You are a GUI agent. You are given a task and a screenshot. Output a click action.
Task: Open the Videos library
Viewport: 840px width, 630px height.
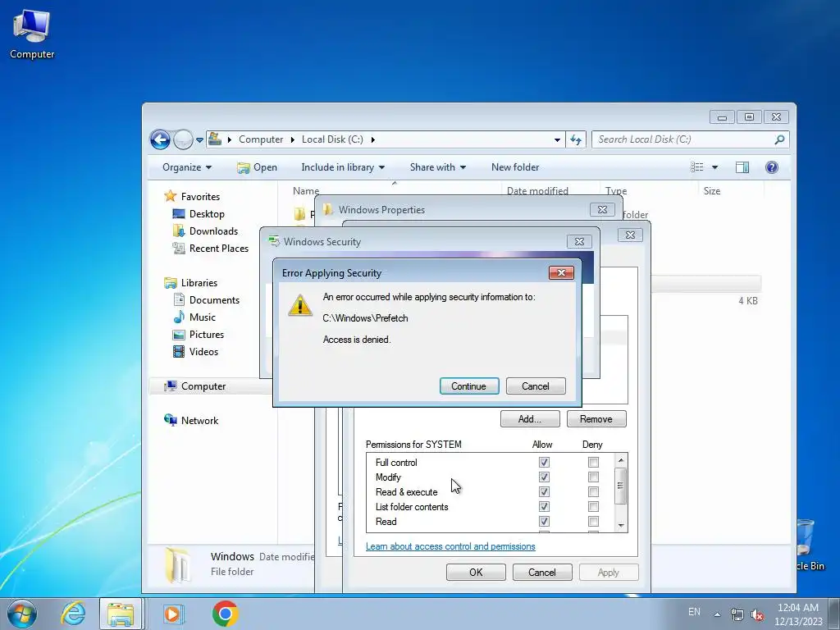point(195,351)
